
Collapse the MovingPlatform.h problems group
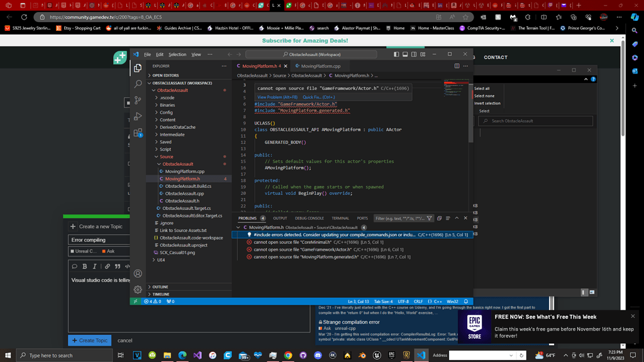point(238,228)
